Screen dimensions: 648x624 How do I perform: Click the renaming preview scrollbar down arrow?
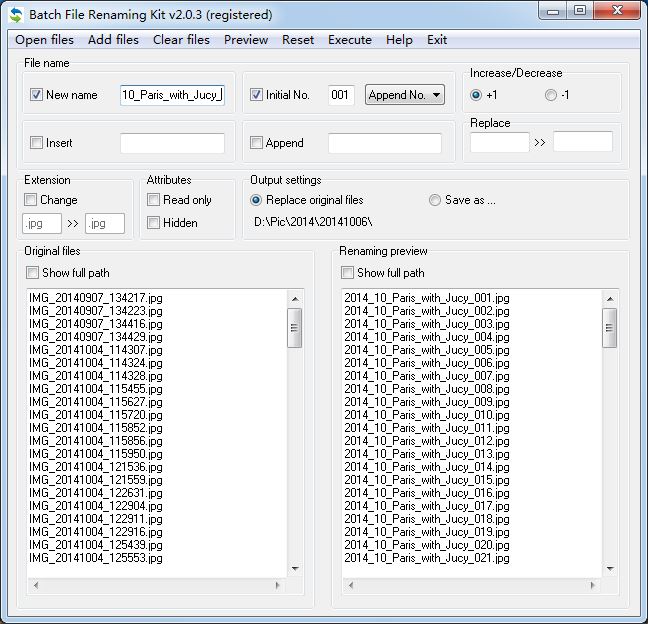tap(609, 569)
